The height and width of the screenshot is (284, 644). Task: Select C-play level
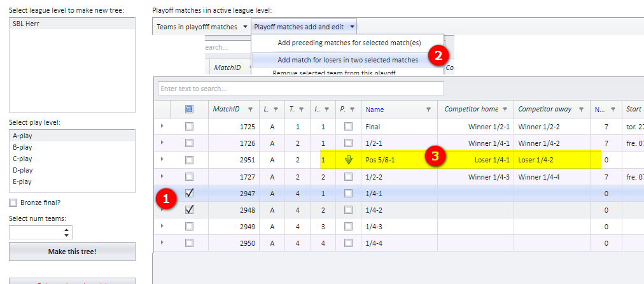tap(72, 159)
